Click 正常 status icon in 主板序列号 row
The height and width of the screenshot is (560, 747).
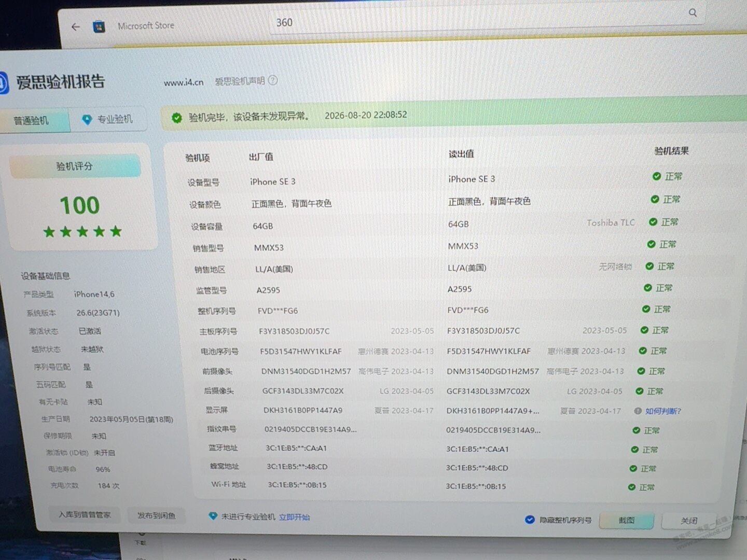tap(644, 330)
